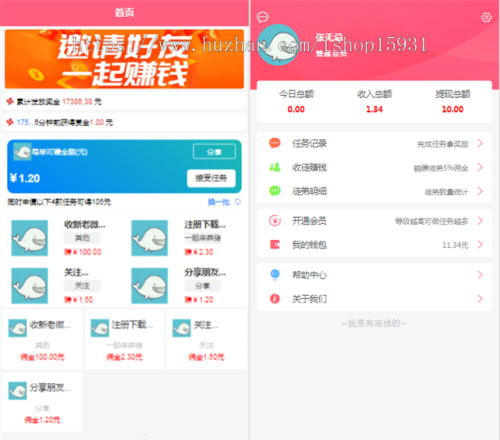The image size is (500, 440).
Task: Click the 分享 button on the blue card
Action: pyautogui.click(x=214, y=152)
